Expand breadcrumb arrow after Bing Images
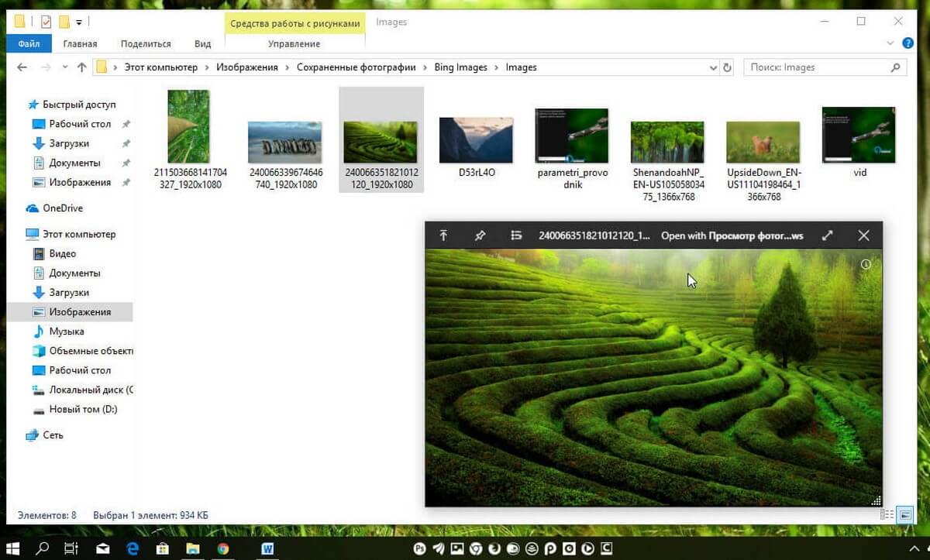 497,67
